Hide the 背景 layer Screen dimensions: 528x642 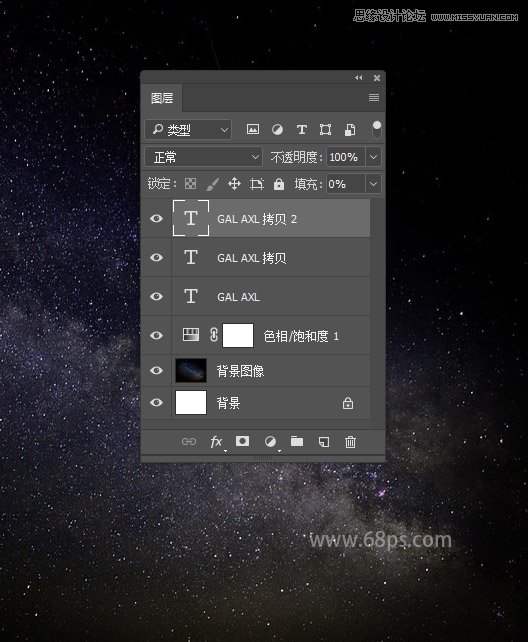[156, 403]
